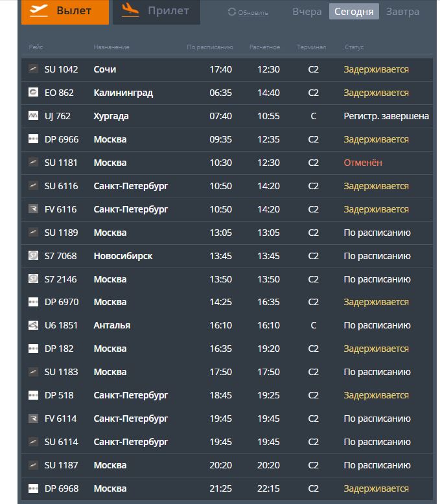Click the Статус column header
This screenshot has height=504, width=440.
354,47
